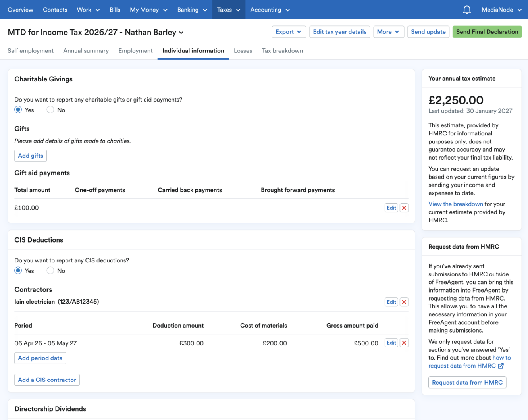Expand the Work menu

click(x=88, y=10)
